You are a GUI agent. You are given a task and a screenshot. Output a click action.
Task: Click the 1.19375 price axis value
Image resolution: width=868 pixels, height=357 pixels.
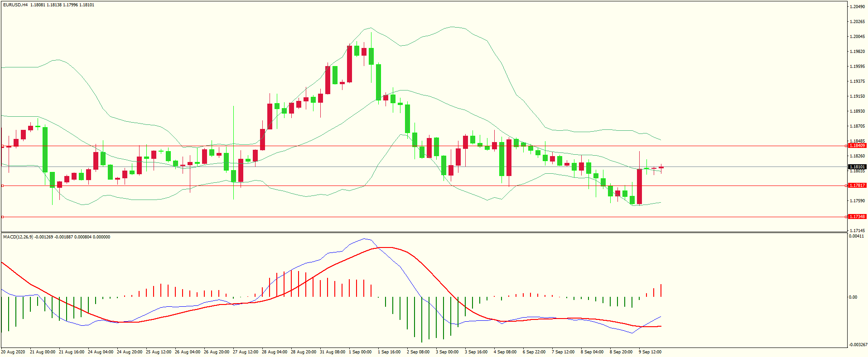coord(858,81)
